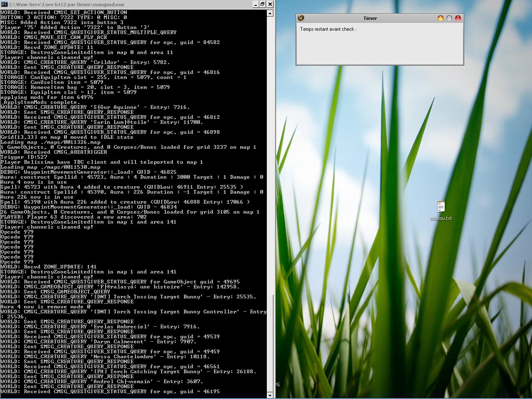Select the coucou.txt filename label
This screenshot has height=399, width=532.
click(441, 218)
